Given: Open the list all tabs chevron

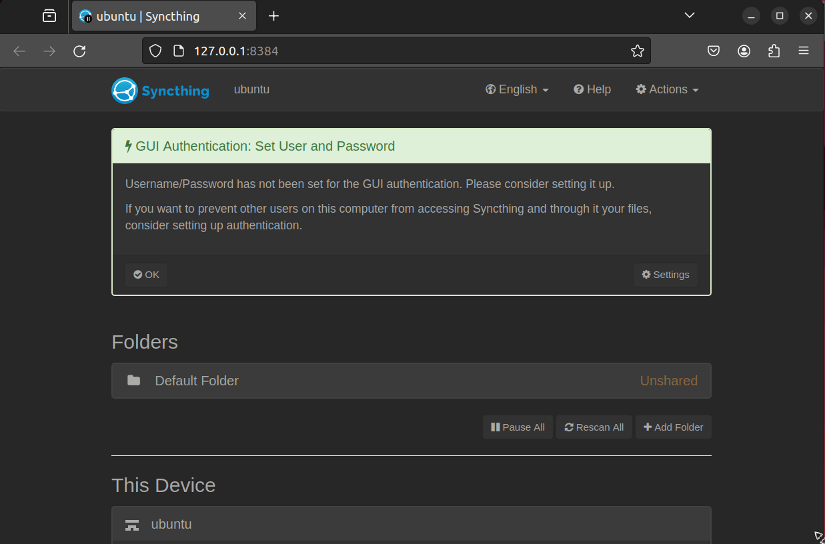Looking at the screenshot, I should [689, 16].
